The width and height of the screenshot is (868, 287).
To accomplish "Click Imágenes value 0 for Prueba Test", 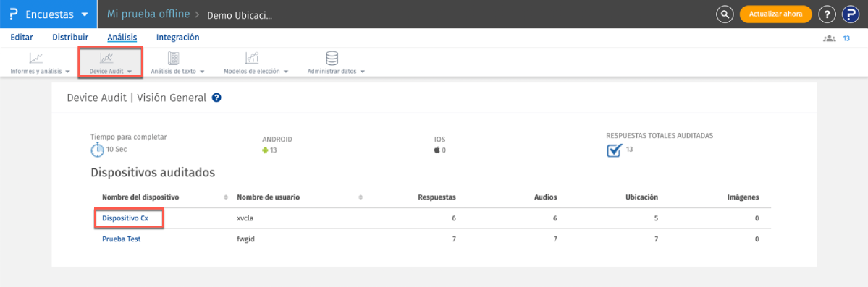I will coord(757,239).
